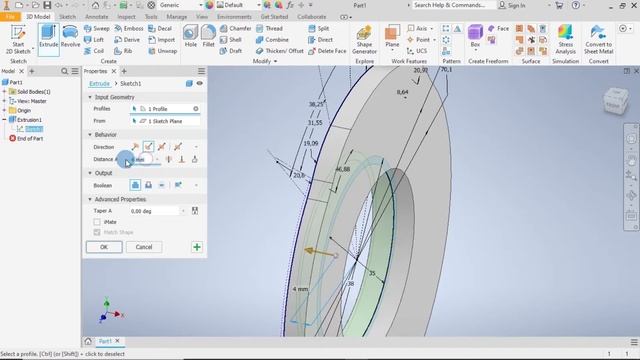This screenshot has width=640, height=360.
Task: Select the Rib tool
Action: point(123,51)
